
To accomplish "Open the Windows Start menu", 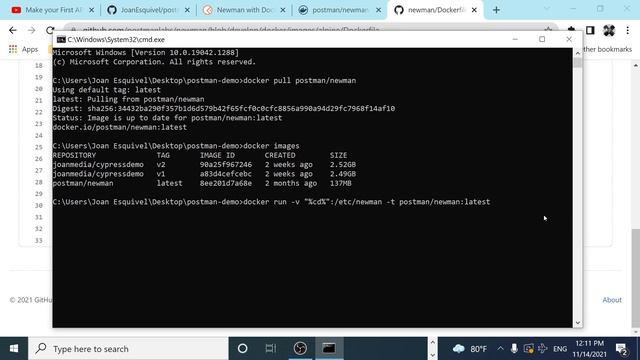I will pos(14,349).
